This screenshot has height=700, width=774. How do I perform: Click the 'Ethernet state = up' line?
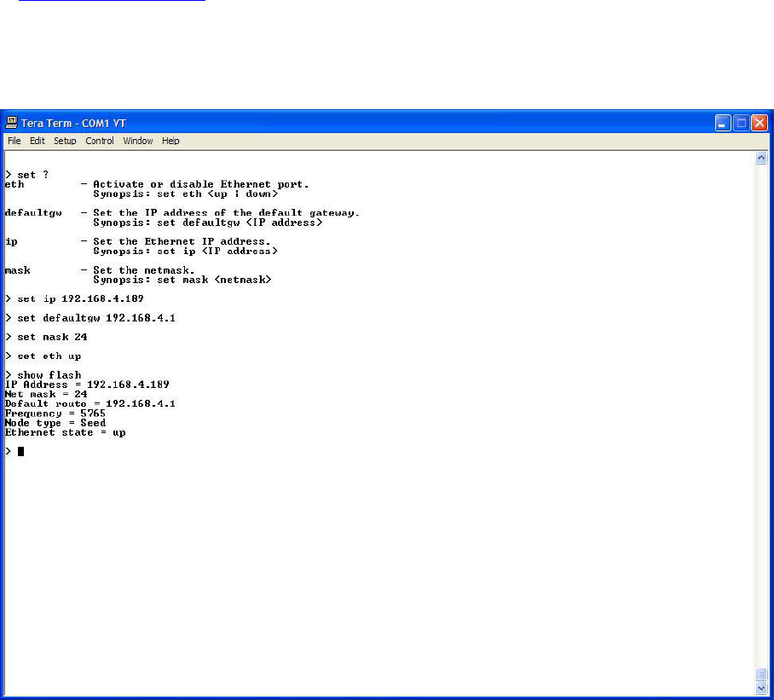coord(65,433)
